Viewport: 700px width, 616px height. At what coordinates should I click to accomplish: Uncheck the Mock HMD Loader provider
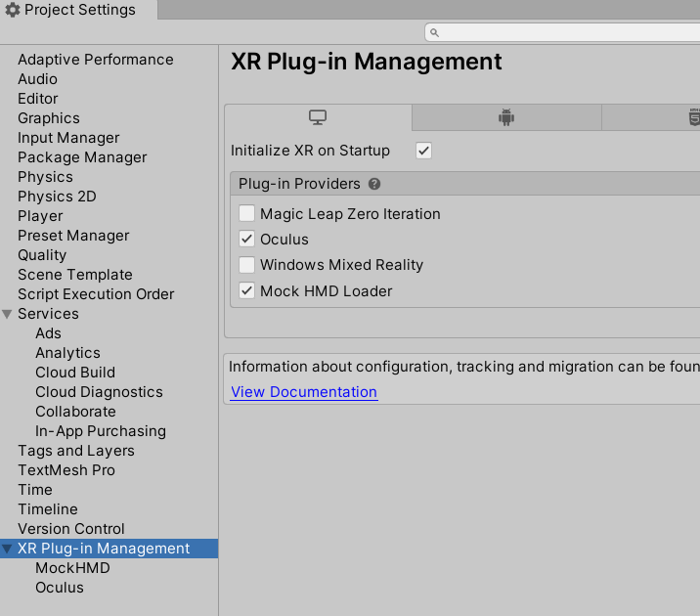tap(247, 290)
